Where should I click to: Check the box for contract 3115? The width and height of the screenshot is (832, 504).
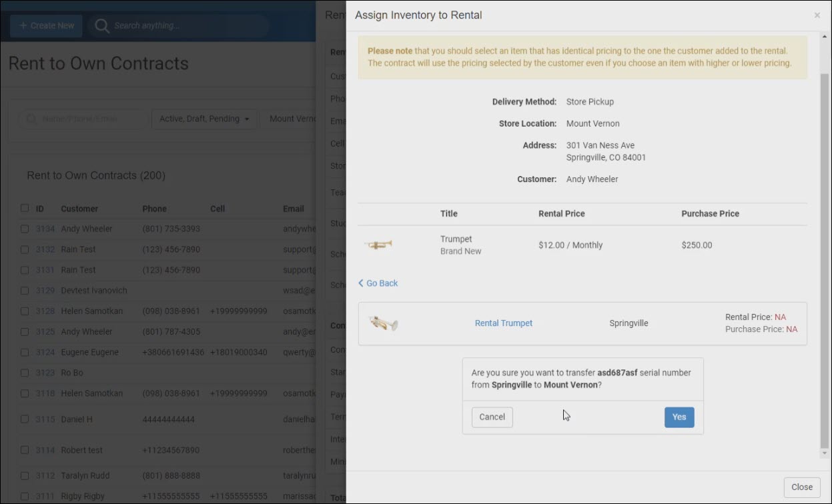(25, 419)
